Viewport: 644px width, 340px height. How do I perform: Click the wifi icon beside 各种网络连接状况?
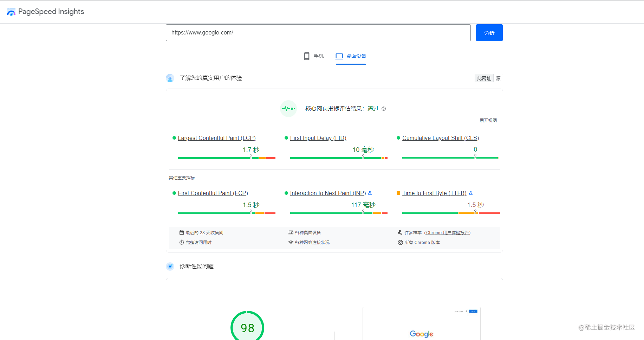[291, 242]
